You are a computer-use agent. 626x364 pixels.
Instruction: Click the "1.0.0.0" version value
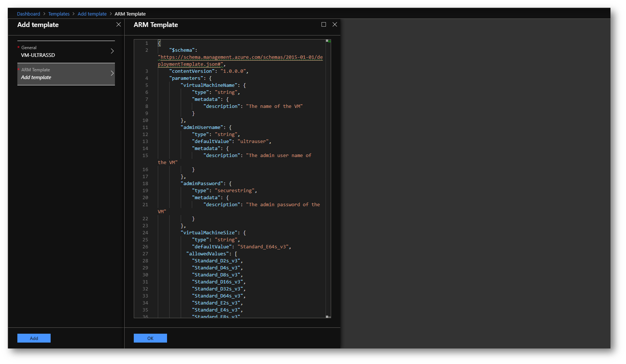(233, 71)
